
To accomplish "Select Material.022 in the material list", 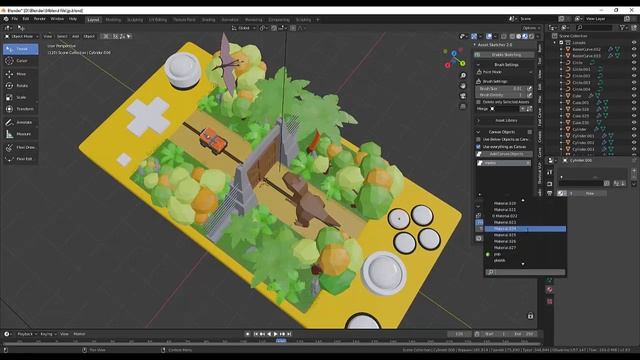I will pos(525,216).
